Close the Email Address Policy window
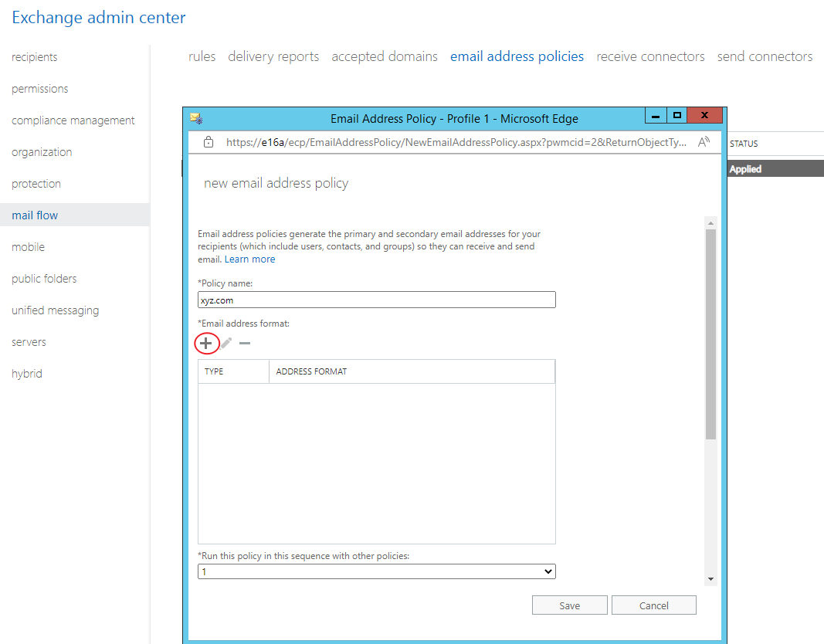 coord(705,116)
